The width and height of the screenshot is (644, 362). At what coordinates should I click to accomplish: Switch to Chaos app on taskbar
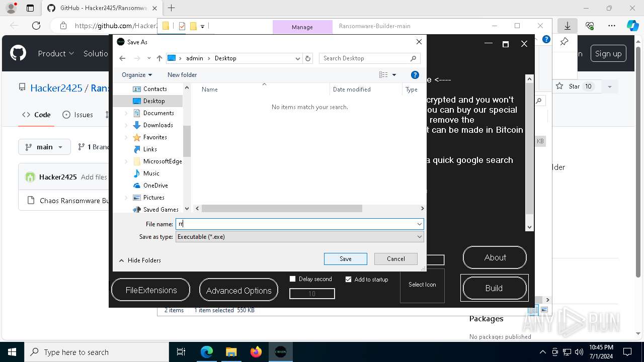280,352
